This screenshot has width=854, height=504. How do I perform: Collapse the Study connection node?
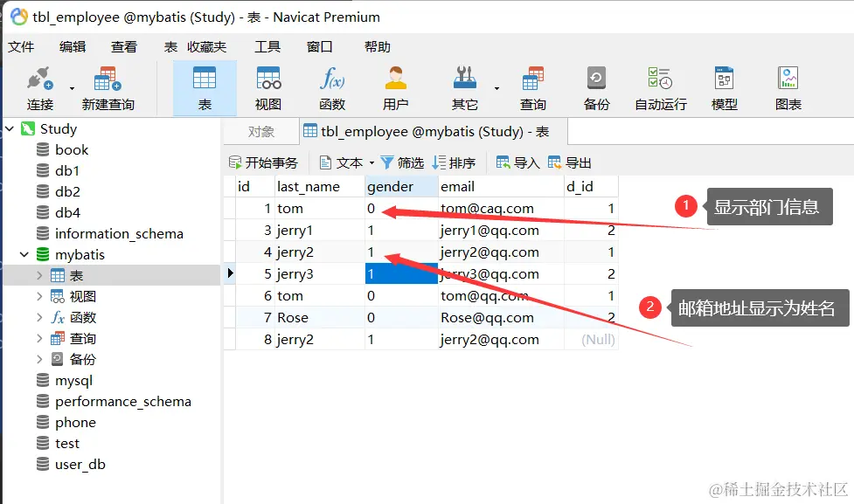(10, 129)
